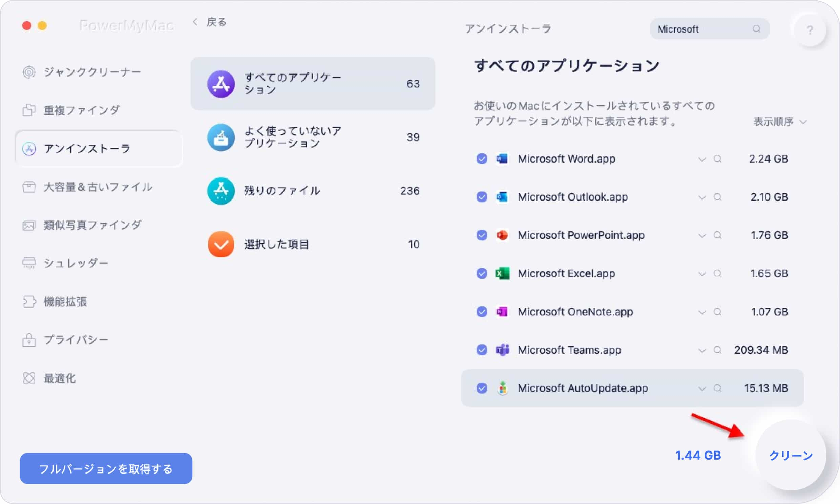Select the すべてのアプリケーション category
The height and width of the screenshot is (504, 840).
coord(313,84)
